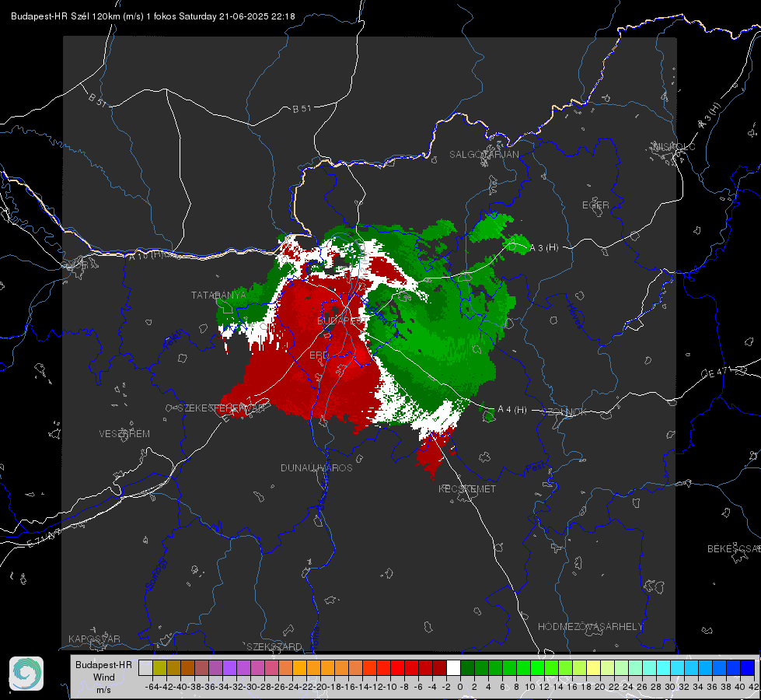
Task: Click the m/s unit label in the legend
Action: click(x=103, y=690)
